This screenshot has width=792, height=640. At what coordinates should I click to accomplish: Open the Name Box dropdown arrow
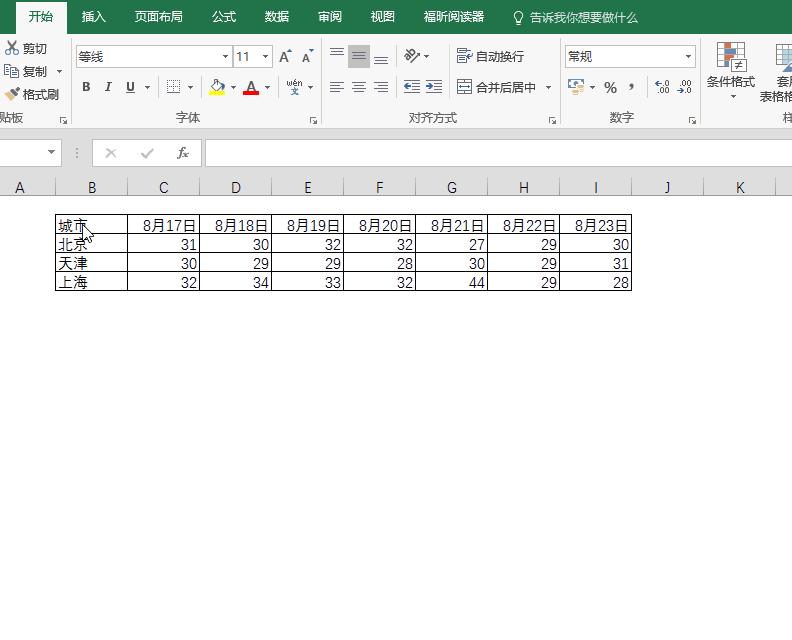pos(51,152)
